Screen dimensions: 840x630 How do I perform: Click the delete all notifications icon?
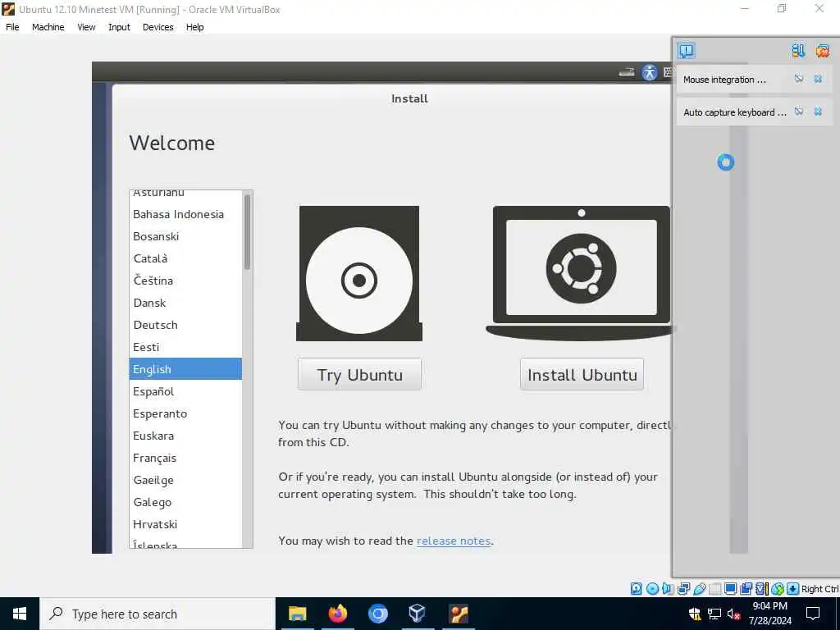point(822,51)
